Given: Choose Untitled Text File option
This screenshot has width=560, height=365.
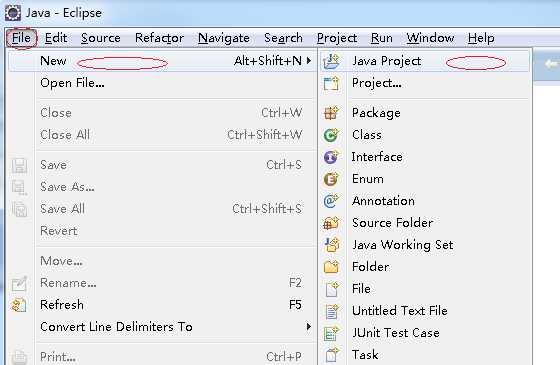Looking at the screenshot, I should point(400,311).
